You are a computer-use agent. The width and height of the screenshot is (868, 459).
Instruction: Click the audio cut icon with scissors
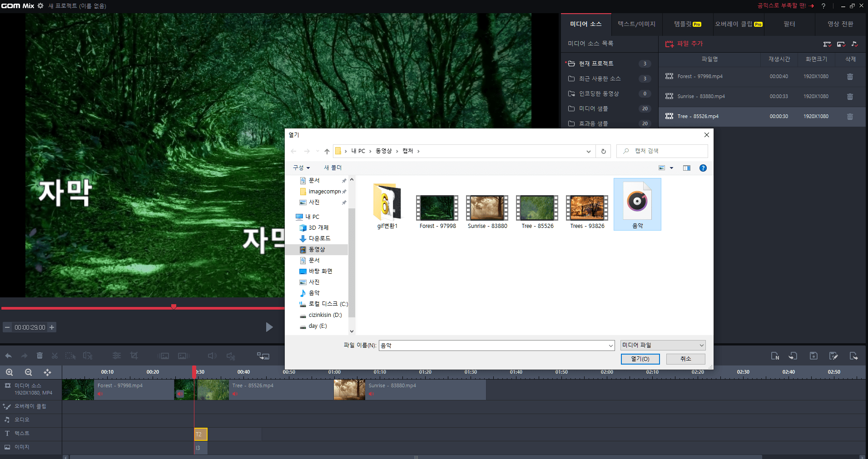(x=231, y=356)
